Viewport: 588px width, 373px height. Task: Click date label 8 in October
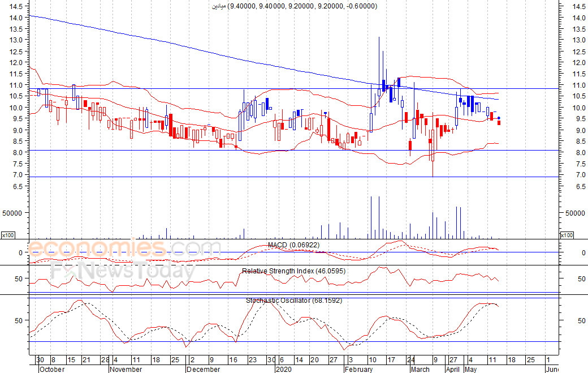tap(53, 360)
